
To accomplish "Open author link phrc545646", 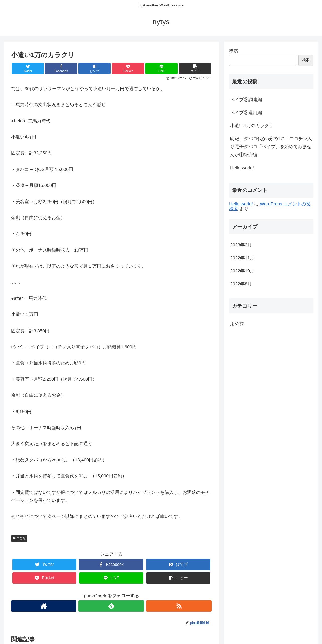I will 199,623.
